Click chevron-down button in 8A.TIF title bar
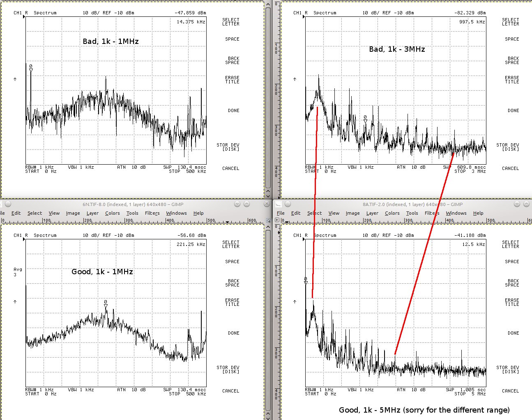This screenshot has height=420, width=532. point(517,204)
